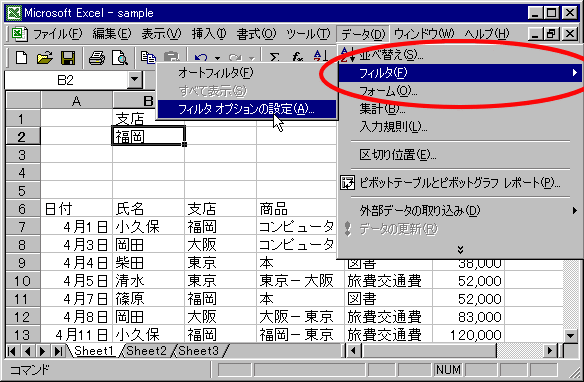Click the 清水 name cell in row 10

(x=148, y=281)
